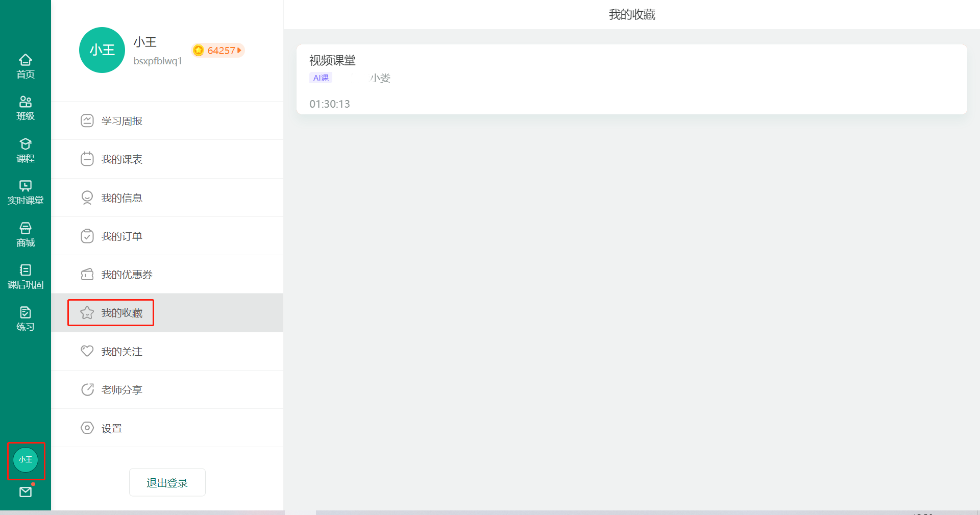Open the 商城 mall icon

click(25, 234)
